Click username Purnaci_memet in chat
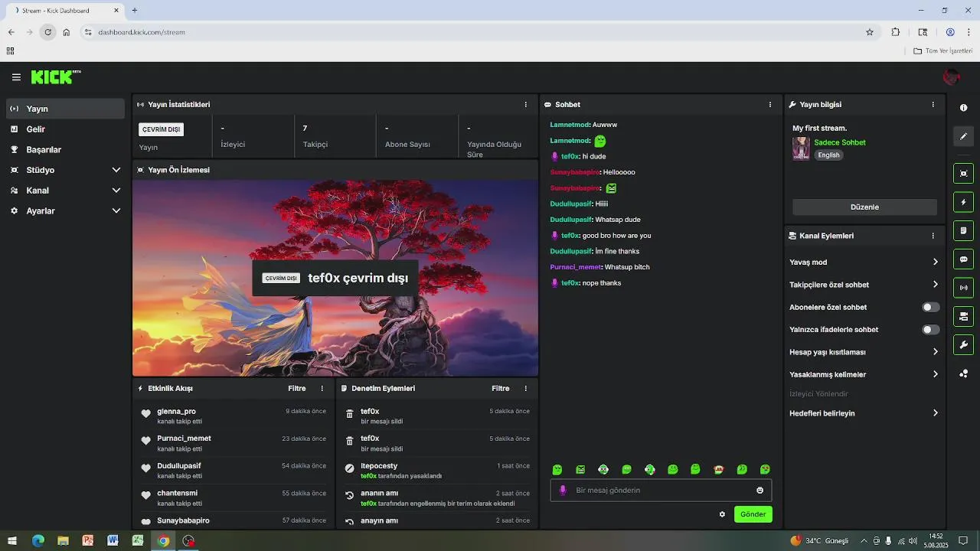Image resolution: width=980 pixels, height=551 pixels. point(576,267)
